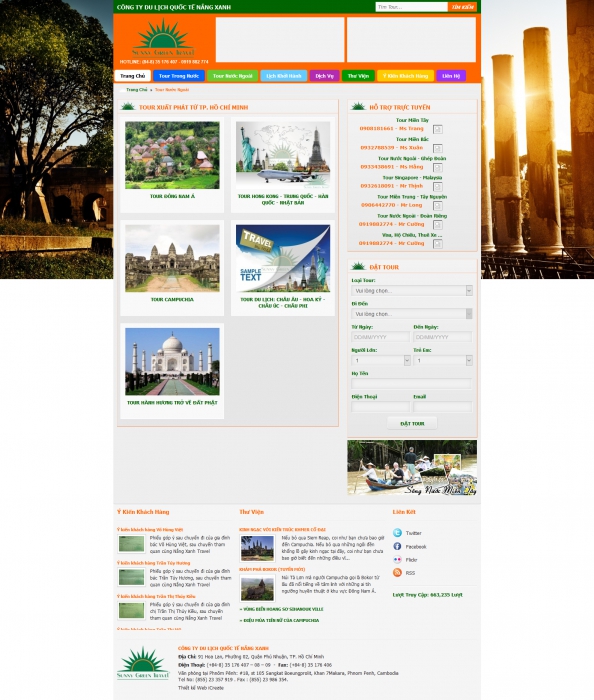Open Đông Nam Á village thumbnail
Viewport: 594px width, 700px height.
click(x=172, y=155)
